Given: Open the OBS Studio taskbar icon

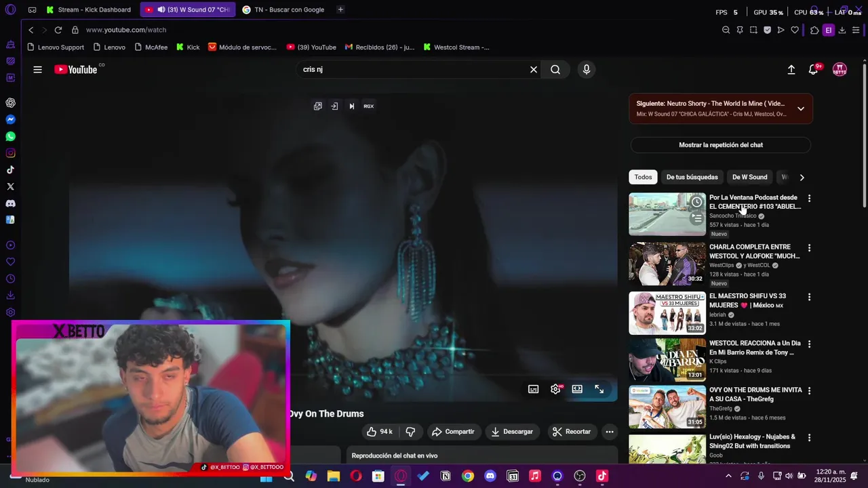Looking at the screenshot, I should [579, 476].
